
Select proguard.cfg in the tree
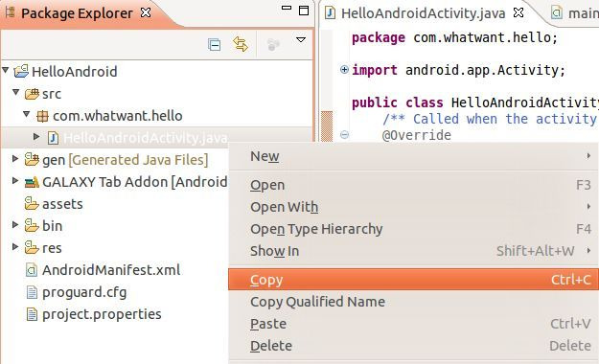[x=84, y=292]
